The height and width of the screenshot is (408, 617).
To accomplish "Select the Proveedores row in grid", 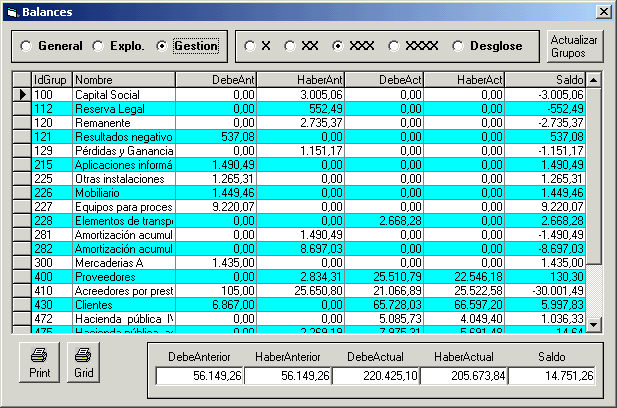I will [x=123, y=276].
